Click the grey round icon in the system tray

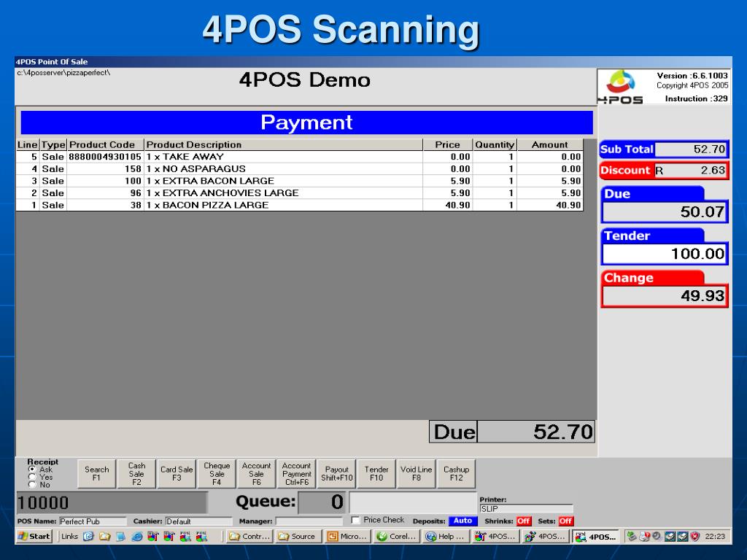657,537
